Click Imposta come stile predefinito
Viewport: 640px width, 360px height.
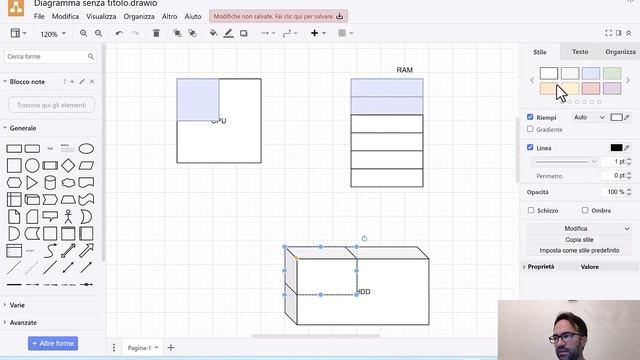coord(579,250)
